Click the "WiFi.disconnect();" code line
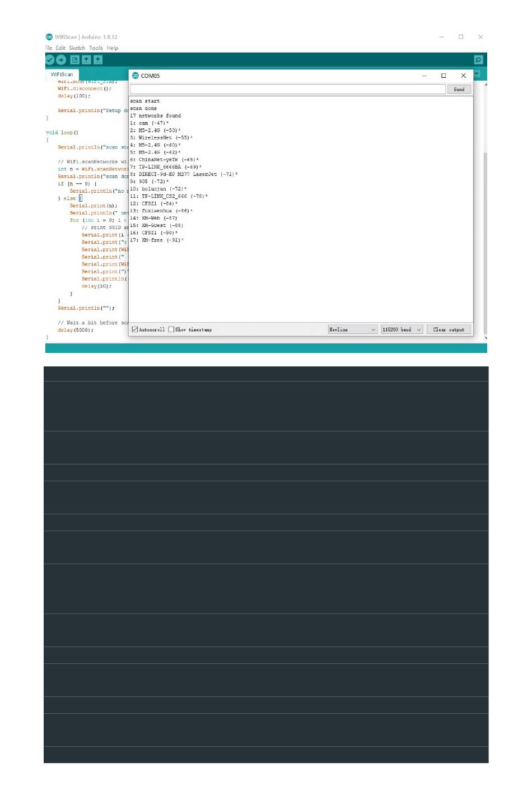The image size is (532, 795). tap(85, 89)
